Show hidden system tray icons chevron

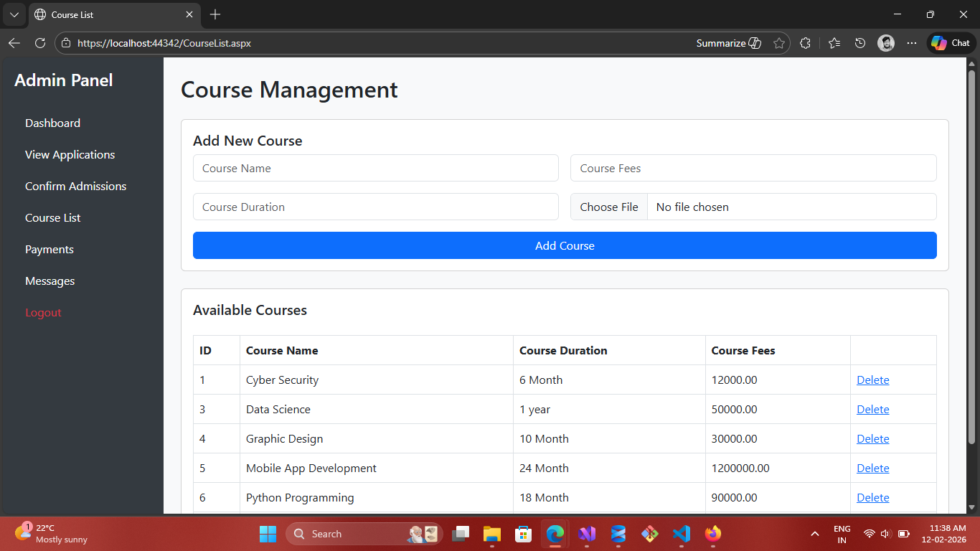point(815,534)
